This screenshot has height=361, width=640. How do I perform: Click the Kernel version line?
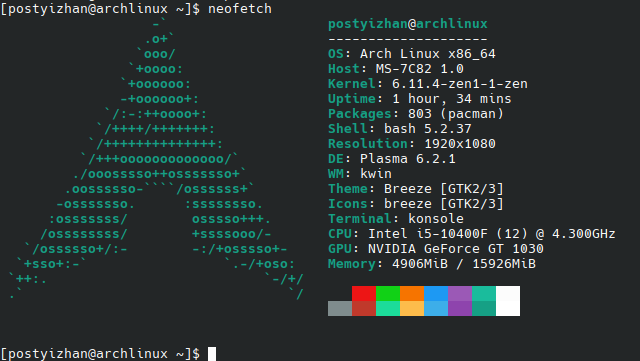pos(428,84)
